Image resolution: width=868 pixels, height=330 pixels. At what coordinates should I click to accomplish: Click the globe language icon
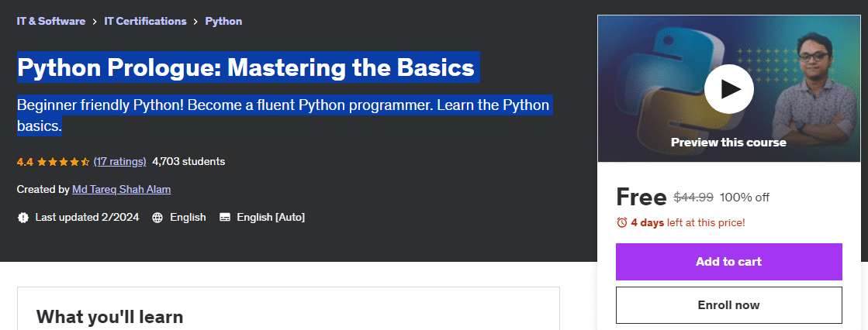pyautogui.click(x=157, y=218)
